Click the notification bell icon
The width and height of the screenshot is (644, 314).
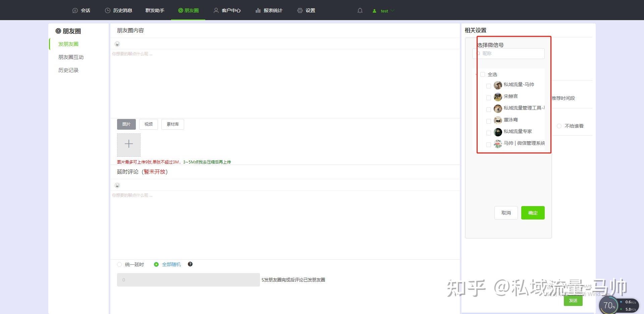[360, 10]
